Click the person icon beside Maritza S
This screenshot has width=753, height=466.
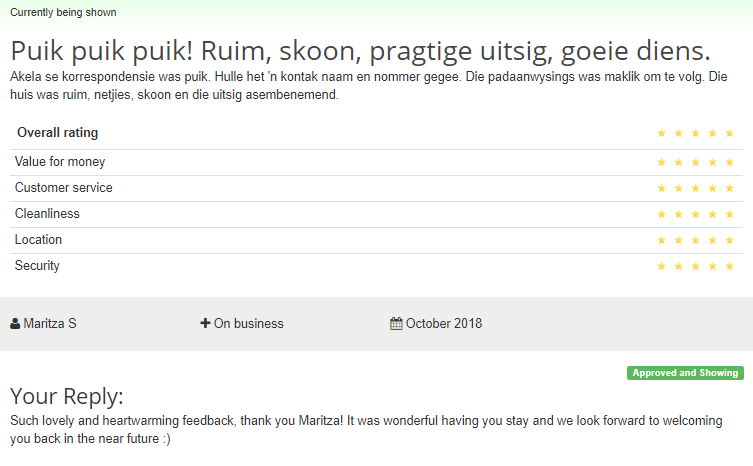click(15, 324)
